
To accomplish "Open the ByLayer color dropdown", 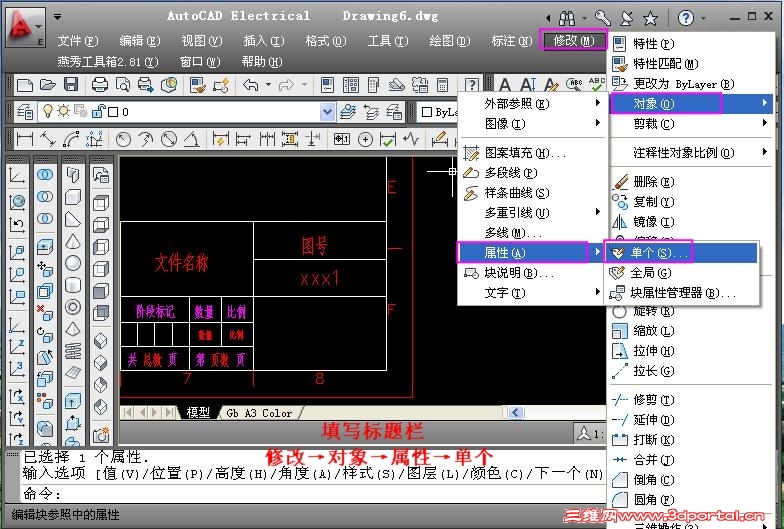I will tap(438, 112).
